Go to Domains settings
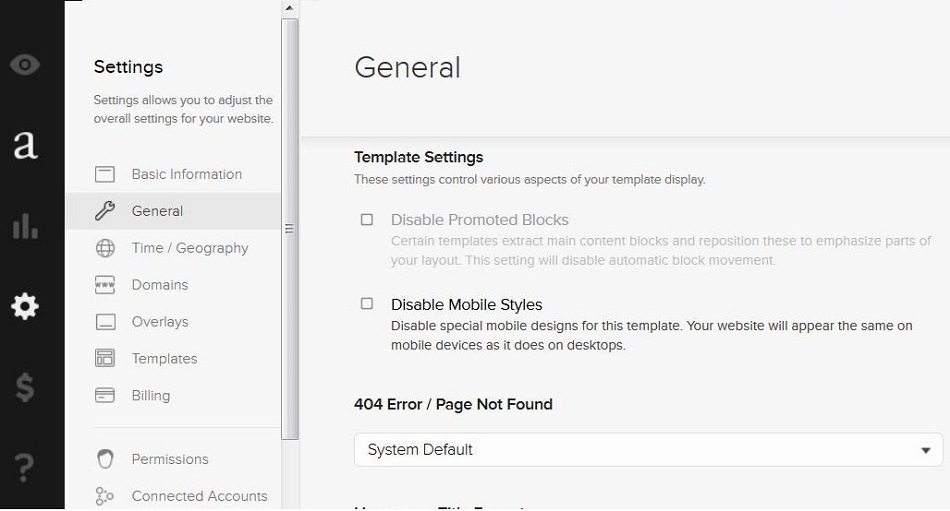The image size is (950, 511). [x=160, y=285]
